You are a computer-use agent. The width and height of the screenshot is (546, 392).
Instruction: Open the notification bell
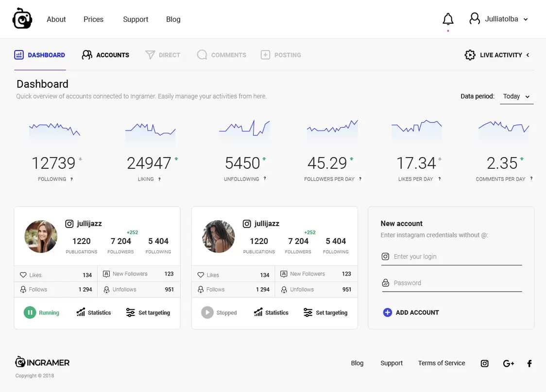[x=448, y=19]
